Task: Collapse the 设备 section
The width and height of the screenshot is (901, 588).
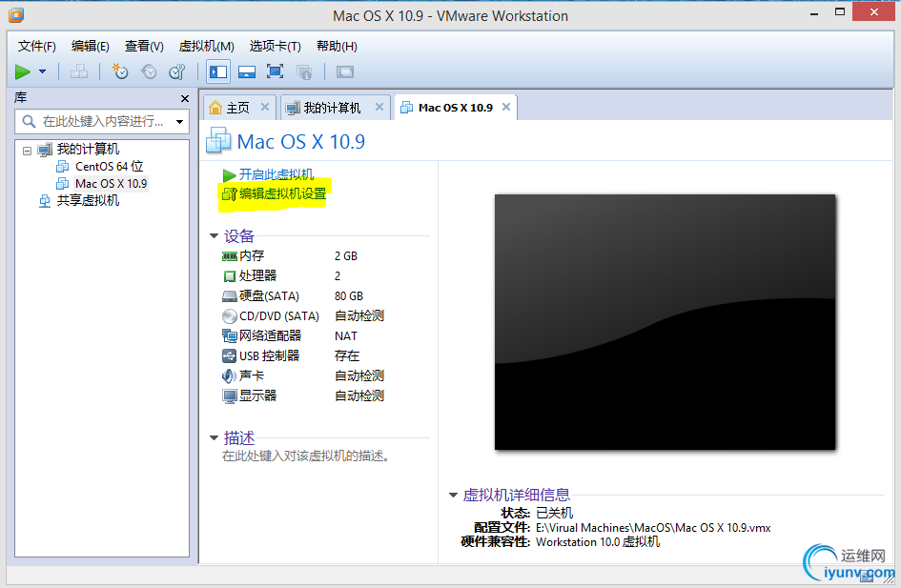Action: [214, 236]
